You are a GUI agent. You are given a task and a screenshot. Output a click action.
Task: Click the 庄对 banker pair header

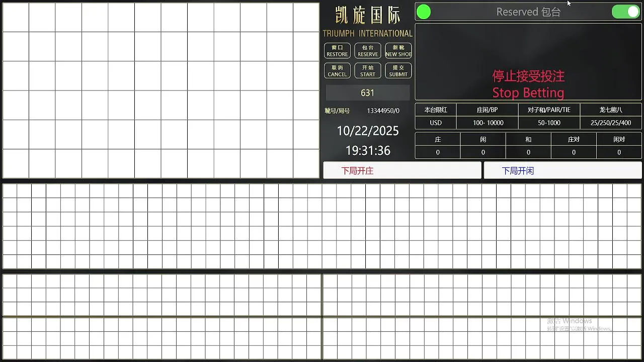point(574,139)
